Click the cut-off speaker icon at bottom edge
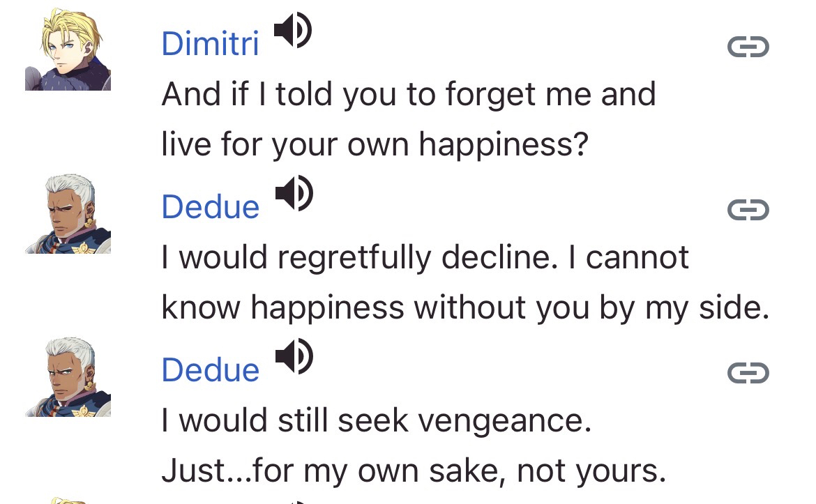 pyautogui.click(x=294, y=502)
